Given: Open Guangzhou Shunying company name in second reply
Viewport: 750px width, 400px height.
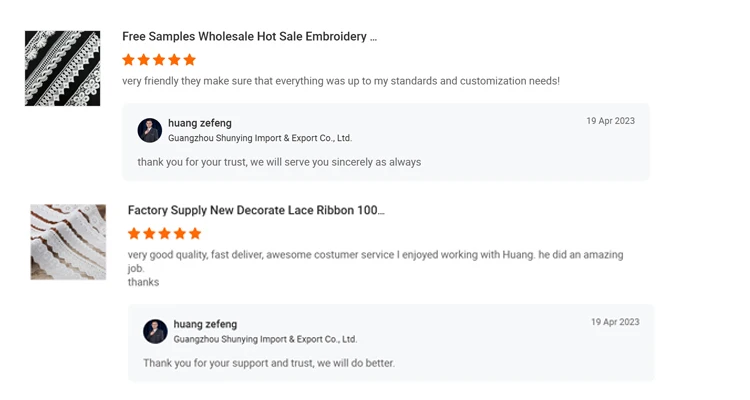Looking at the screenshot, I should pyautogui.click(x=265, y=339).
